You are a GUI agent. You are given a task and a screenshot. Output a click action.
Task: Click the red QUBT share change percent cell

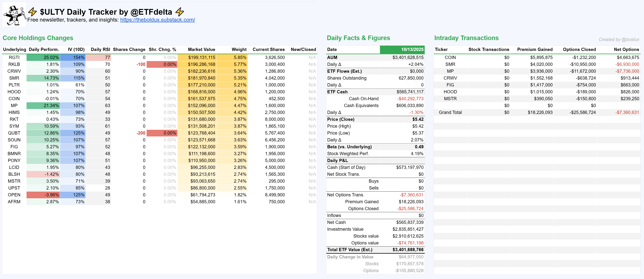(x=162, y=133)
